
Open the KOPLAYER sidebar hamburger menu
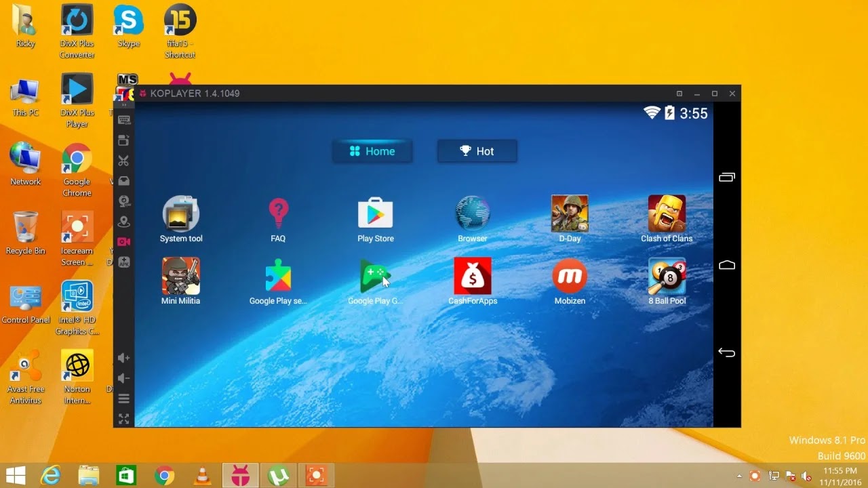(123, 399)
